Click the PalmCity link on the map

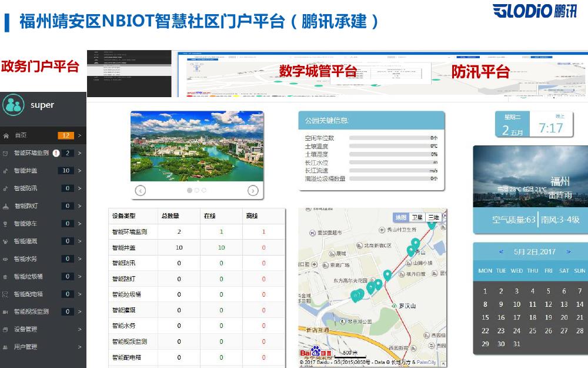pos(427,363)
